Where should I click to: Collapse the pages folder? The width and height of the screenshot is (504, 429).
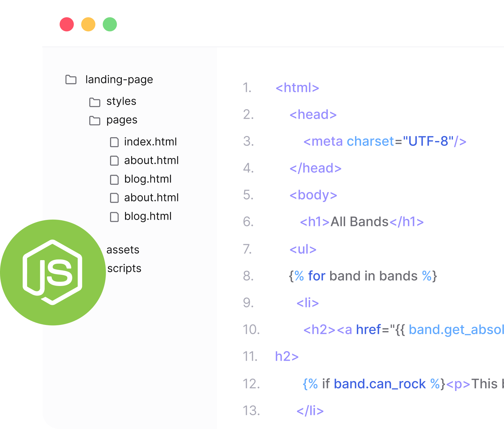[122, 120]
